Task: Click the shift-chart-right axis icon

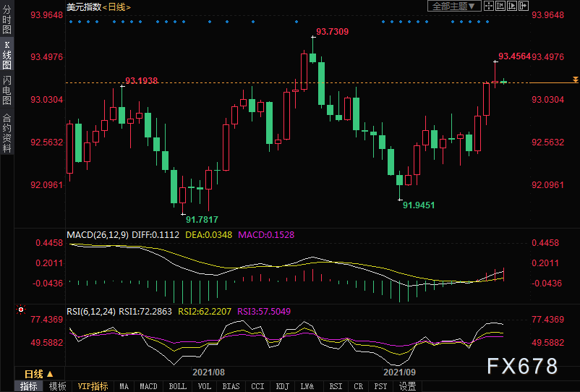Action: pos(512,6)
